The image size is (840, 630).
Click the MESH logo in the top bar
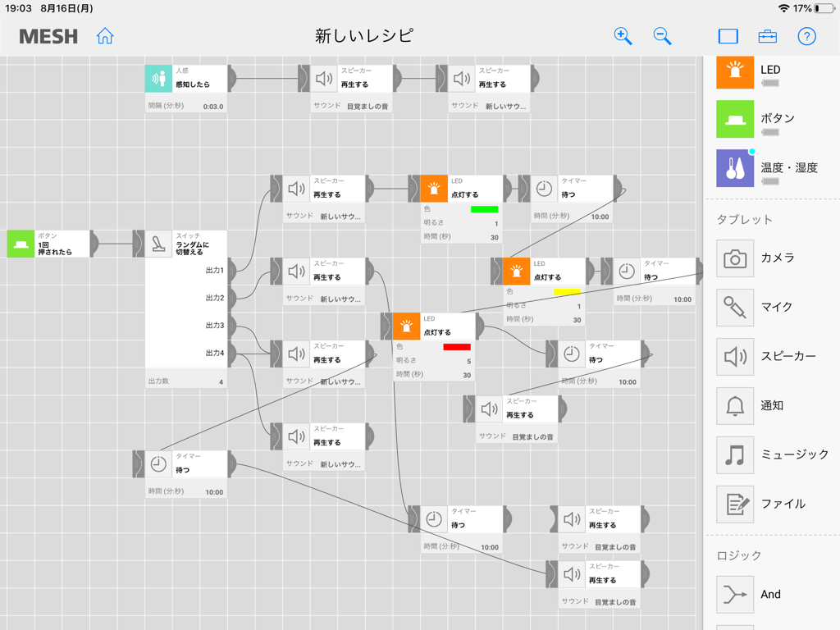click(48, 36)
